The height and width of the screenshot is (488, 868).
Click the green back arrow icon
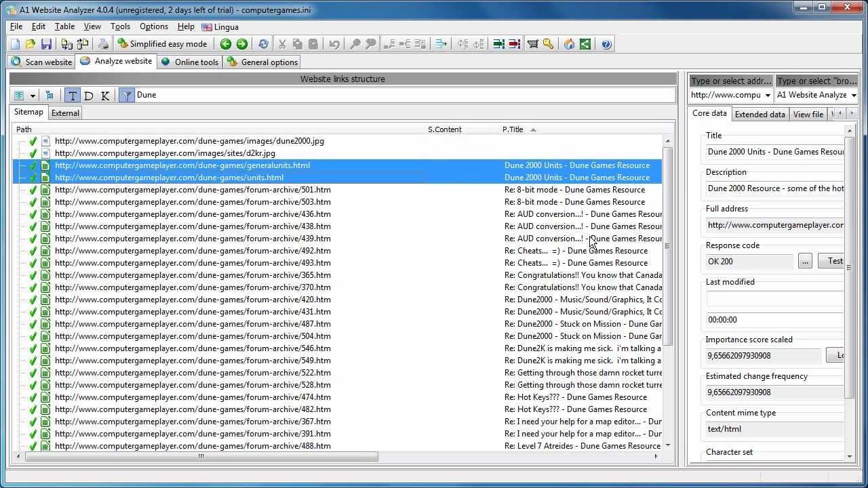click(x=226, y=44)
